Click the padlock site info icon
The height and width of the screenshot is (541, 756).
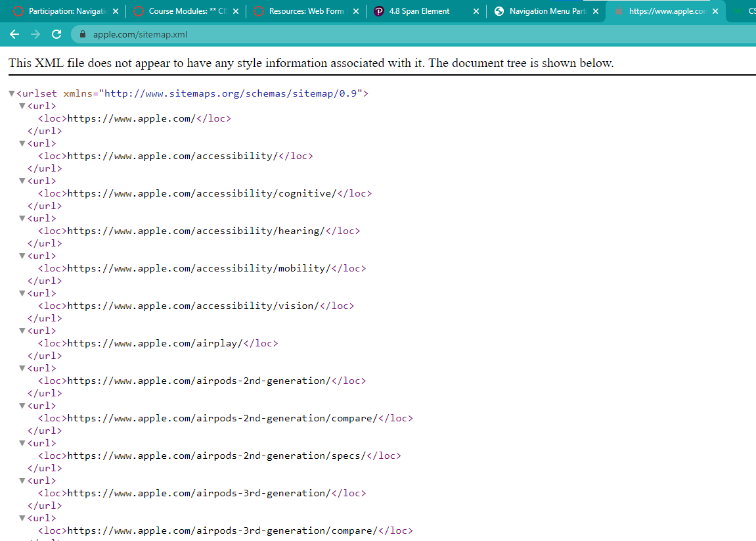click(83, 34)
